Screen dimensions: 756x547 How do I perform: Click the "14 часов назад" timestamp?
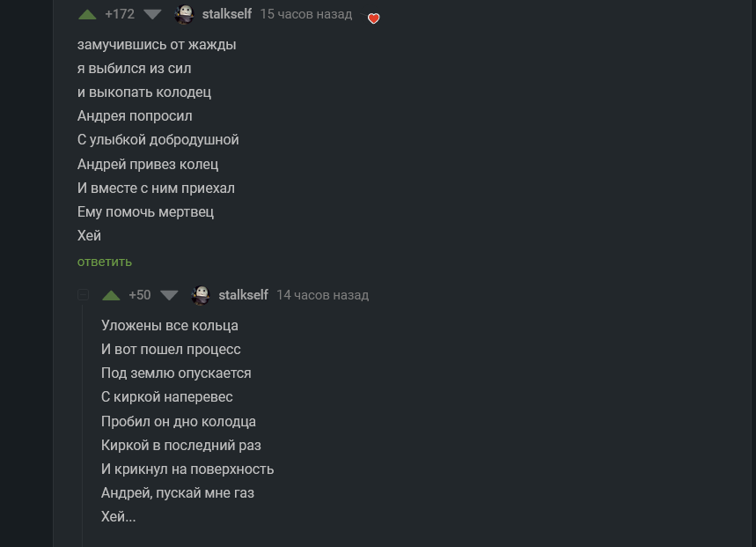point(322,295)
